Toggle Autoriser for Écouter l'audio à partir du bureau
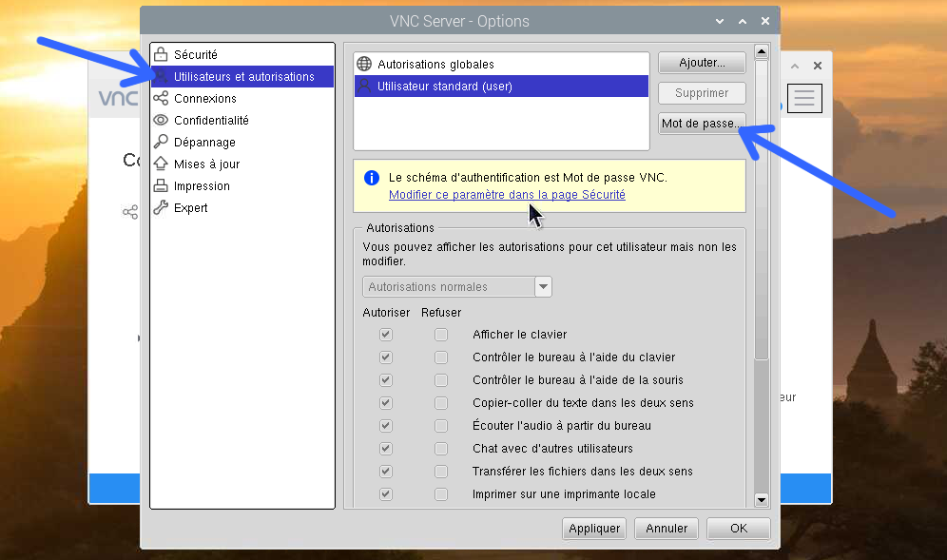947x560 pixels. [386, 426]
